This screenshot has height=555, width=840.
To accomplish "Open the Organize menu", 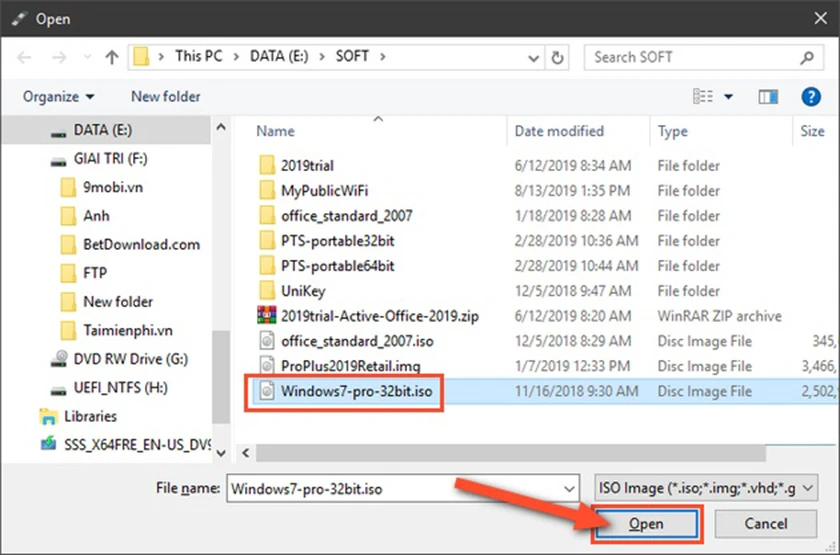I will point(58,97).
